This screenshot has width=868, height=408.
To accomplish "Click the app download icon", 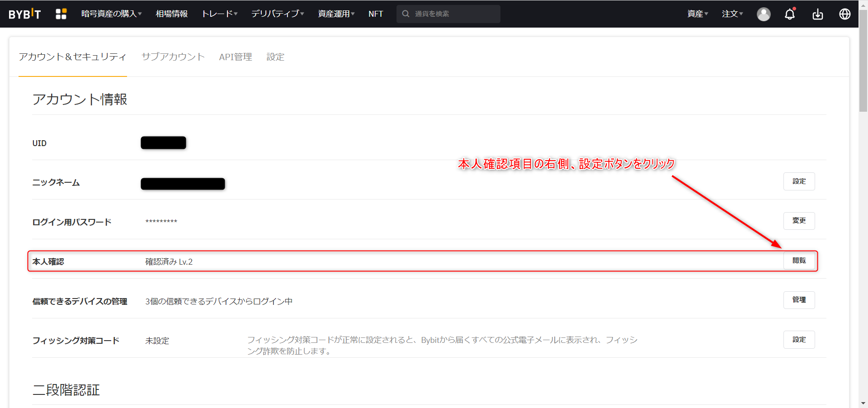I will [817, 14].
